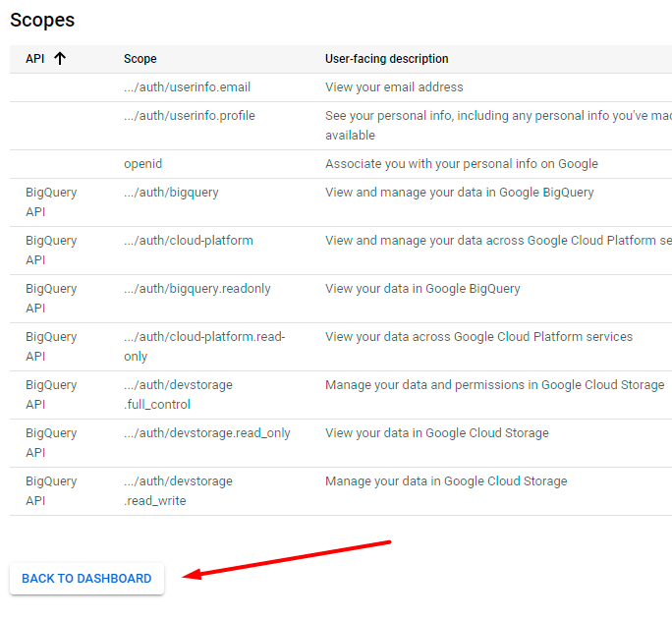Click the Scope column header
Viewport: 672px width, 620px height.
[x=140, y=59]
